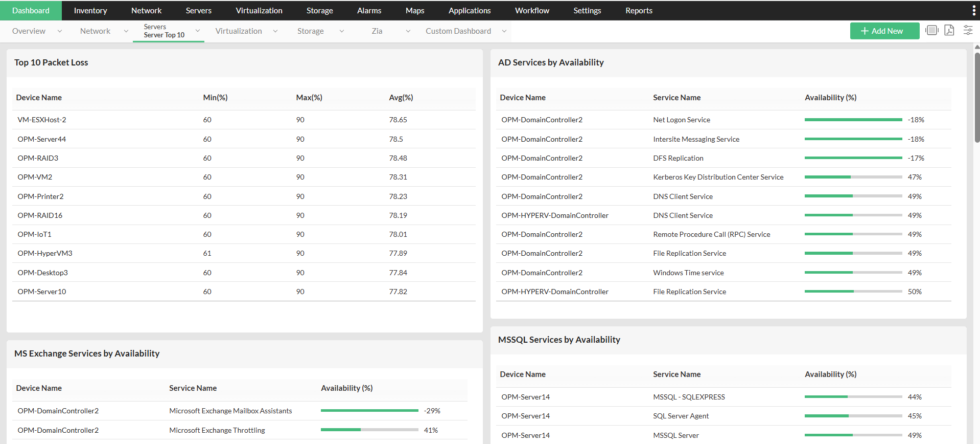
Task: Sort by Avg(%) column header
Action: tap(401, 98)
